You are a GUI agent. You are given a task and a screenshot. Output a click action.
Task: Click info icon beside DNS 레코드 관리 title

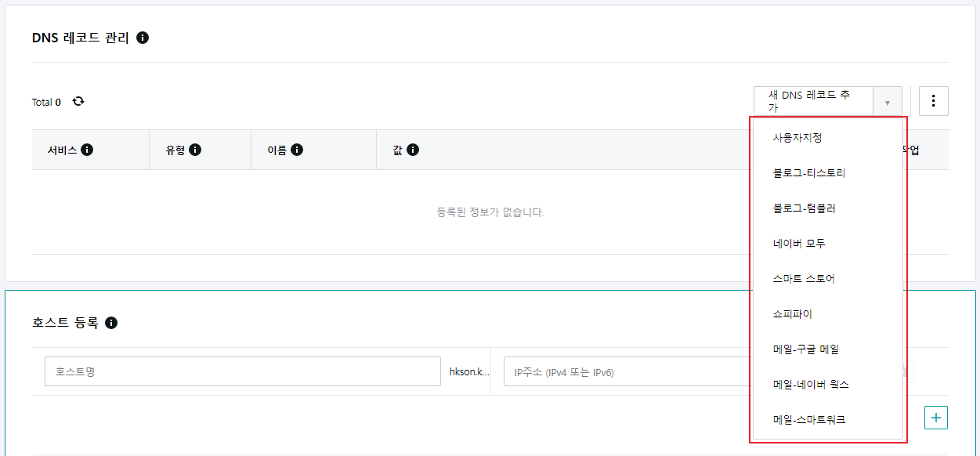click(143, 38)
